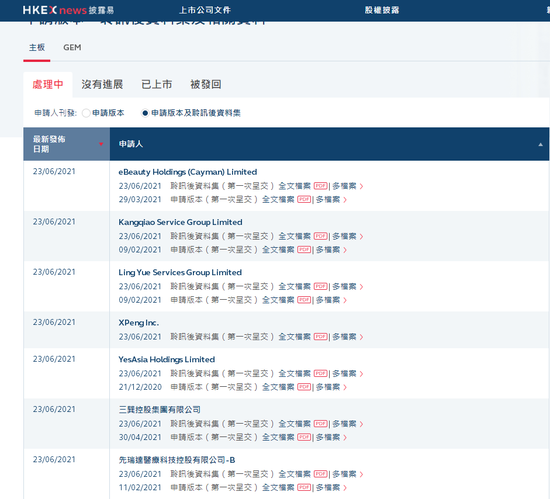Click eBeauty Holdings (Cayman) Limited applicant name
This screenshot has width=550, height=499.
click(188, 172)
